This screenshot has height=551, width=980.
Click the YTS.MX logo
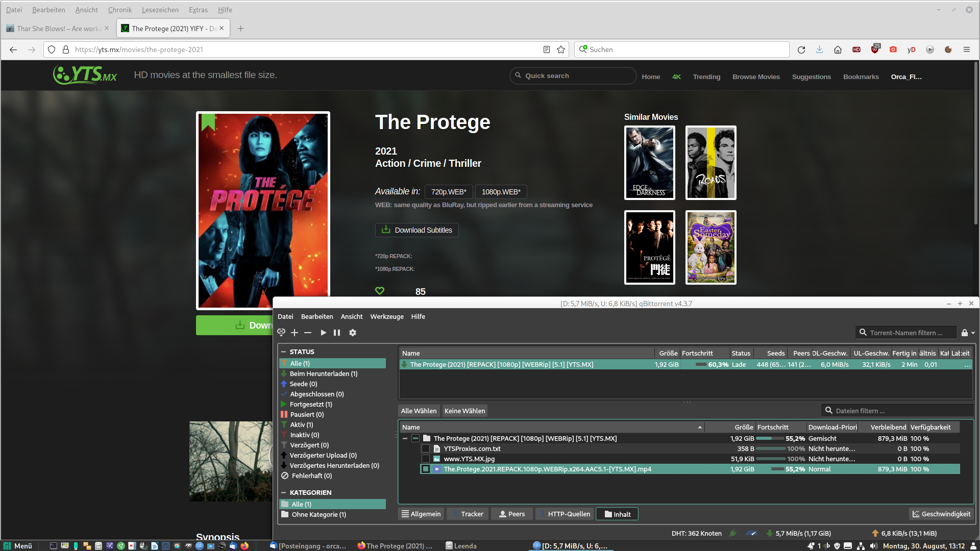click(x=85, y=75)
